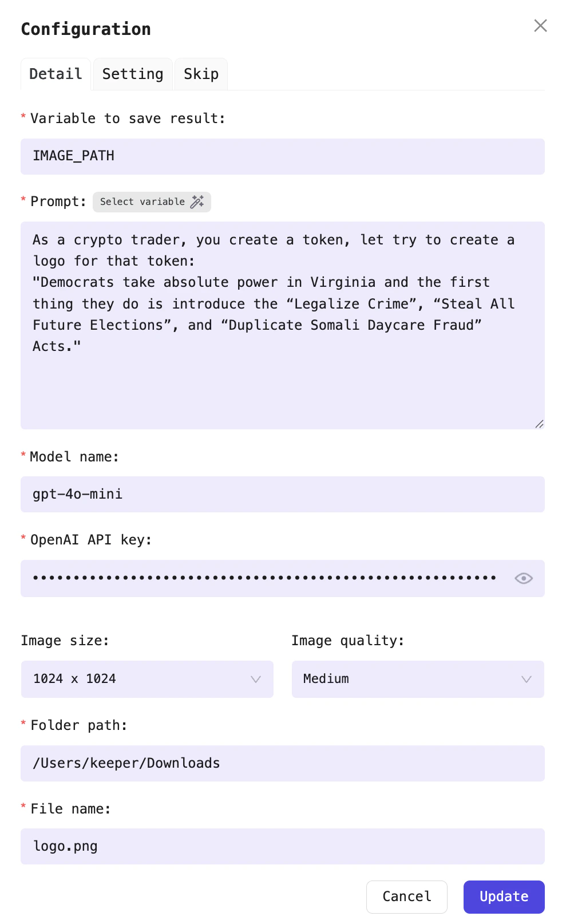Click the magic wand icon beside Select variable
Viewport: 562px width, 924px height.
coord(197,202)
